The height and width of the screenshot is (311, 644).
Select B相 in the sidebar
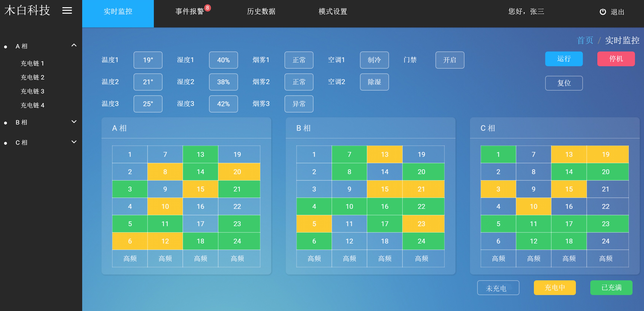pyautogui.click(x=22, y=122)
